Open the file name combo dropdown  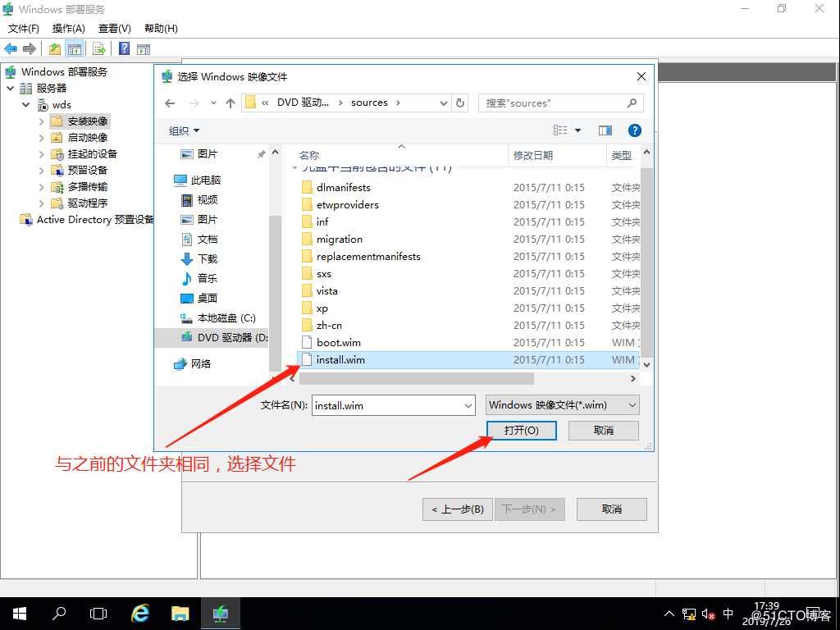tap(468, 406)
